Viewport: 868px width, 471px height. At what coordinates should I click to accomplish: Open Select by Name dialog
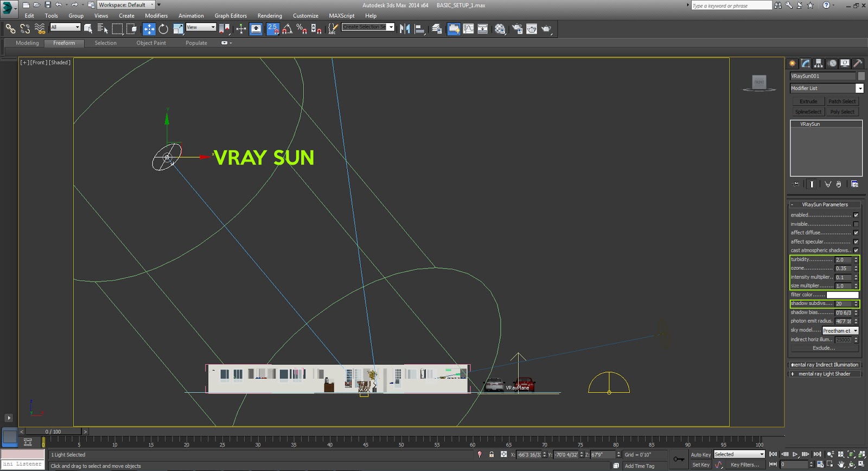(103, 29)
